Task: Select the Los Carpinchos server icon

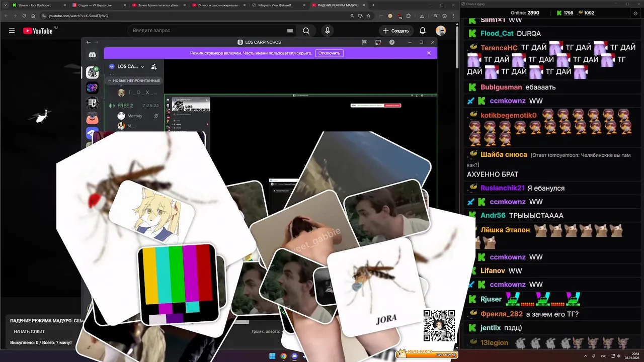Action: pos(92,72)
